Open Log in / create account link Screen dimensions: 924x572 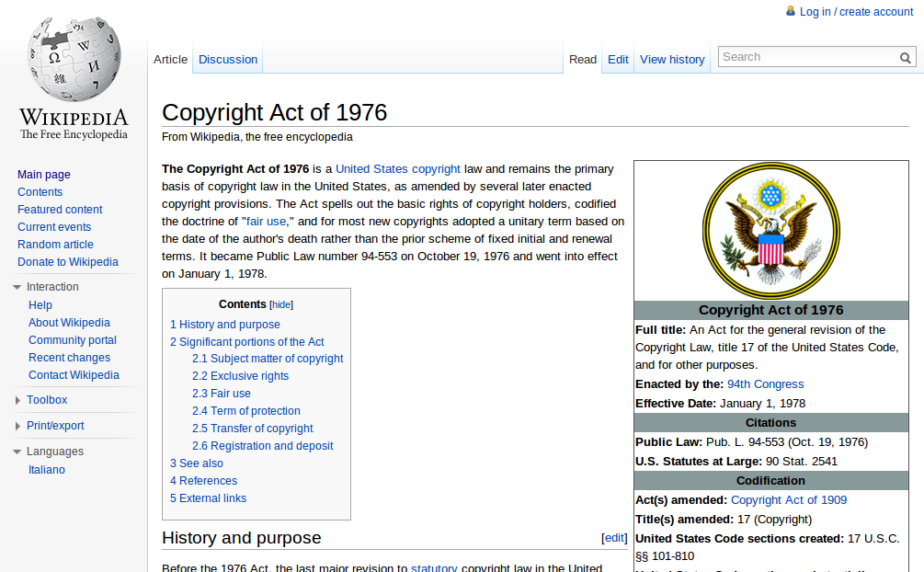point(856,12)
